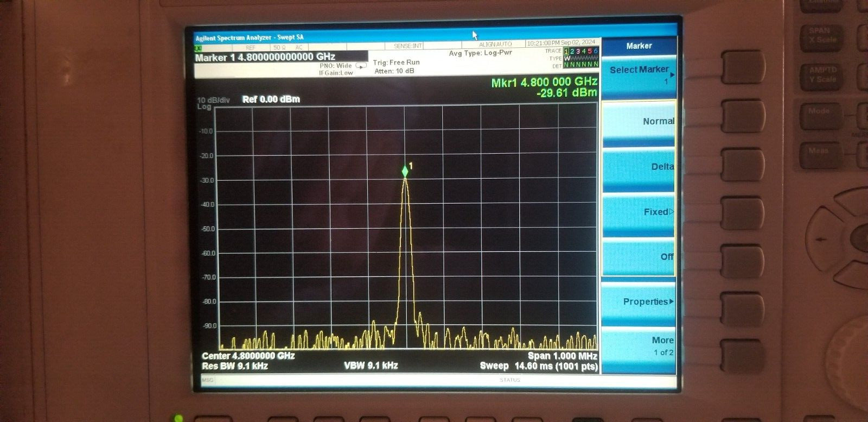Click the Avg Type: Log-Pwr label
868x422 pixels.
(480, 53)
